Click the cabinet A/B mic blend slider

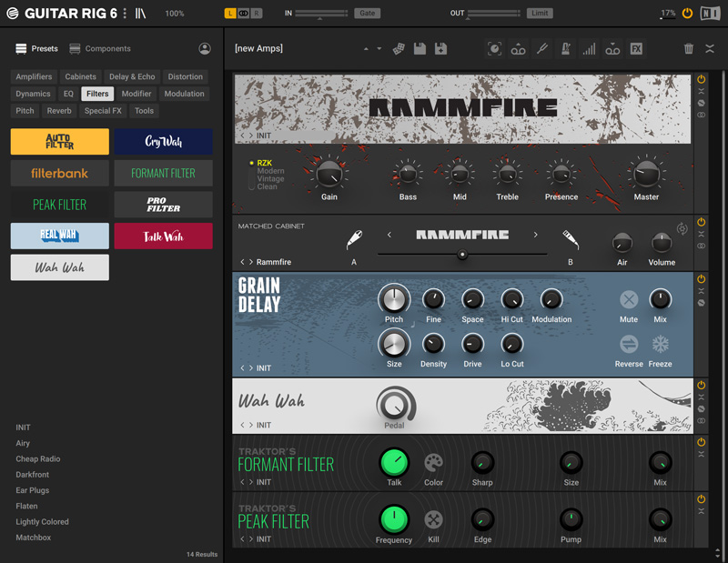[462, 255]
